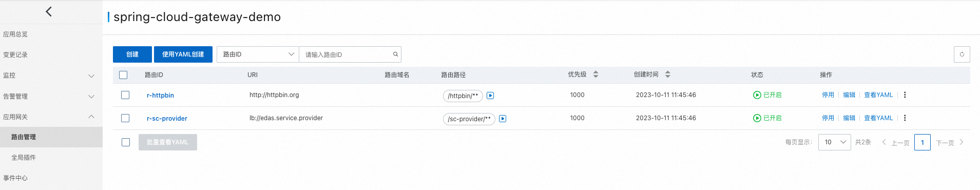980x190 pixels.
Task: Check the r-sc-provider row checkbox
Action: click(125, 118)
